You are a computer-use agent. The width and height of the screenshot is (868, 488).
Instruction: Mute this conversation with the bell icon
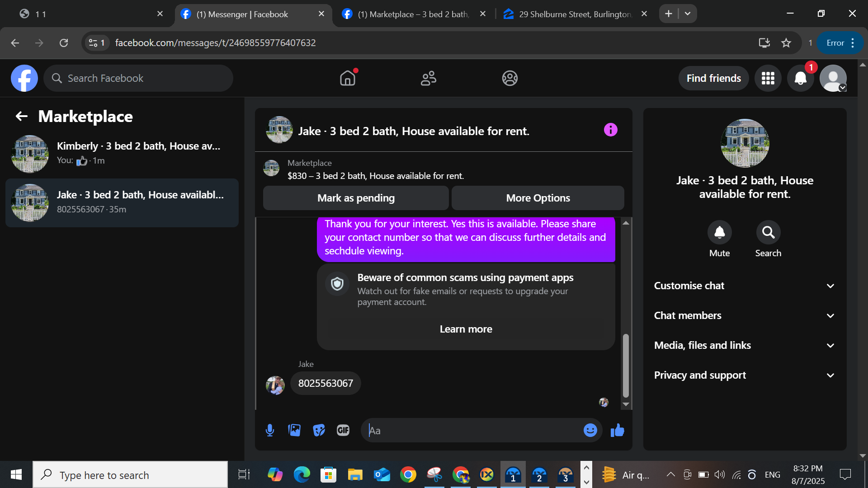point(719,232)
